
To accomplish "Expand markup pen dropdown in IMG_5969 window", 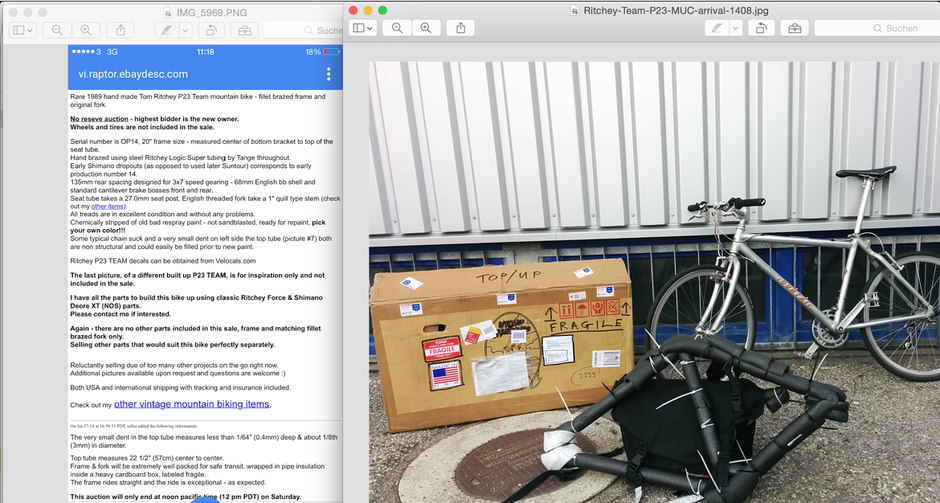I will (186, 30).
